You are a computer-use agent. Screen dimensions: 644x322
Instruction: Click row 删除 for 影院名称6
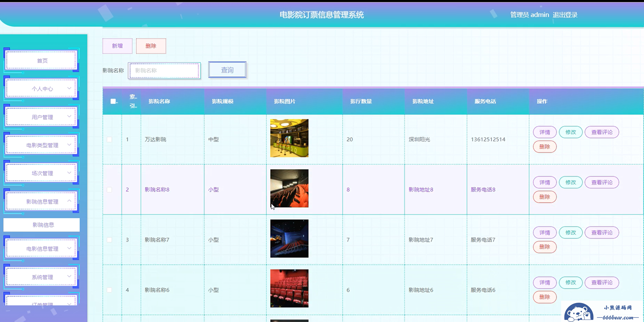[545, 297]
